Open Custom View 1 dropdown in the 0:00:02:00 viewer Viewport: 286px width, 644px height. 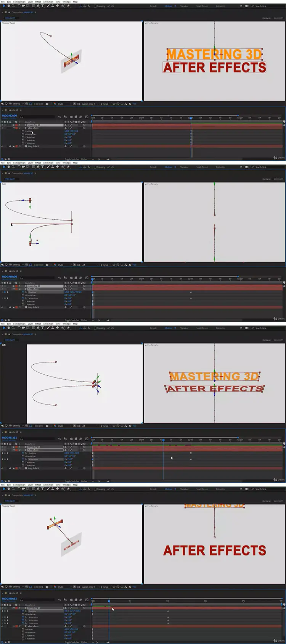tap(89, 104)
